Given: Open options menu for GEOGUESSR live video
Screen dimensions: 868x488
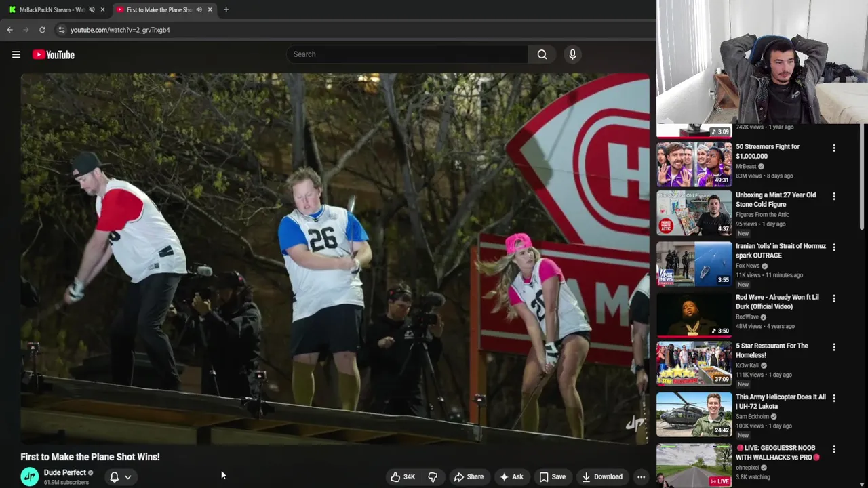Looking at the screenshot, I should click(x=834, y=449).
